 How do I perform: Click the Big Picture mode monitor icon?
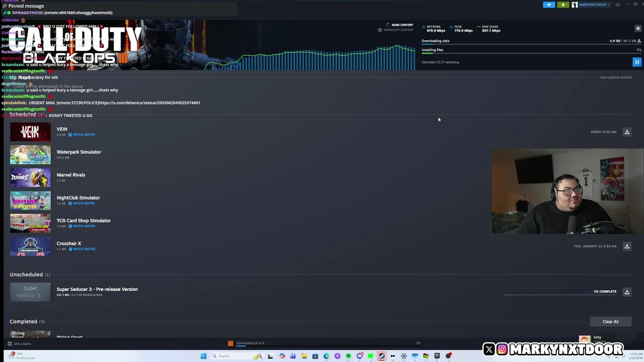(618, 5)
